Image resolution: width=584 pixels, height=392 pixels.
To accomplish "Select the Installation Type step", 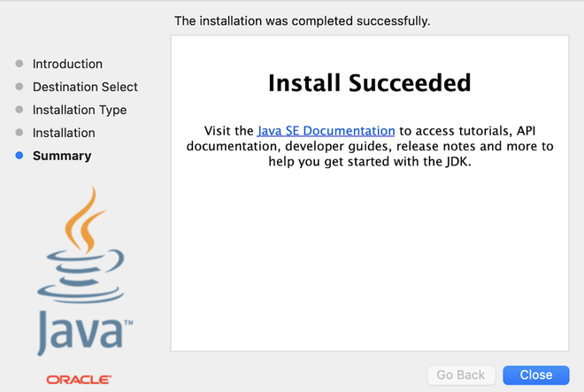I will point(80,110).
